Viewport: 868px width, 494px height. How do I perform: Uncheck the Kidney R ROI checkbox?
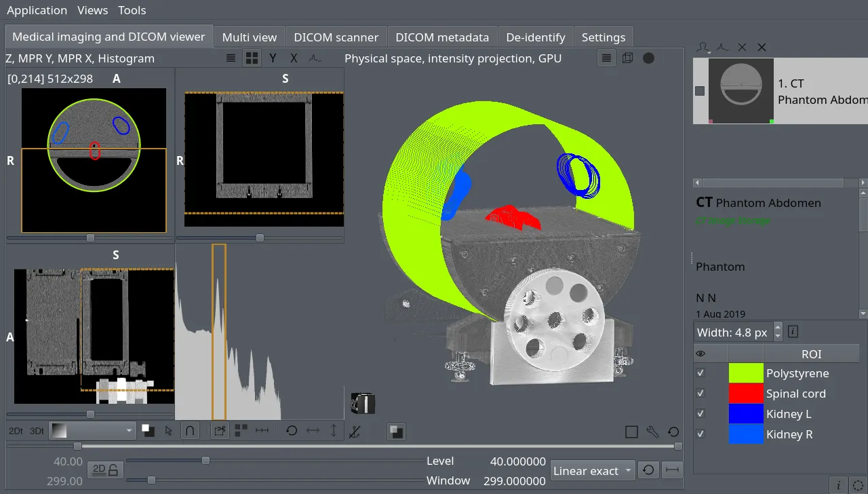click(x=701, y=434)
